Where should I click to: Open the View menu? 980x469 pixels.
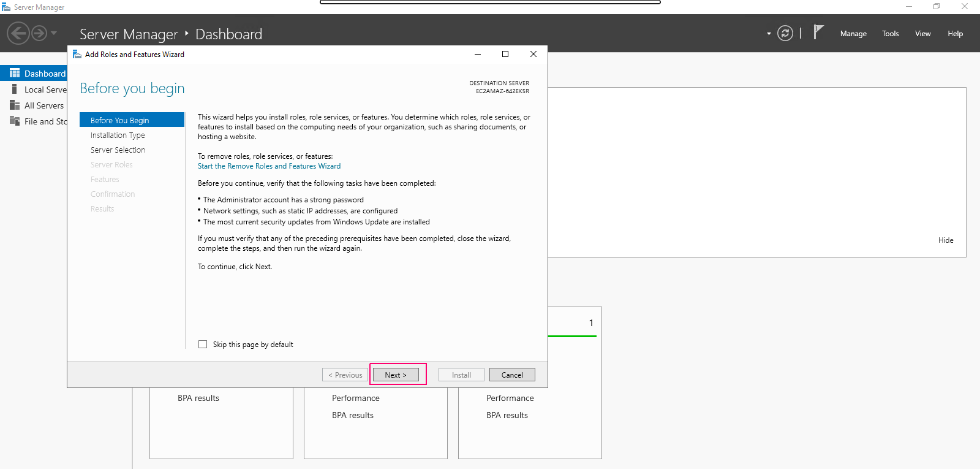click(x=923, y=34)
